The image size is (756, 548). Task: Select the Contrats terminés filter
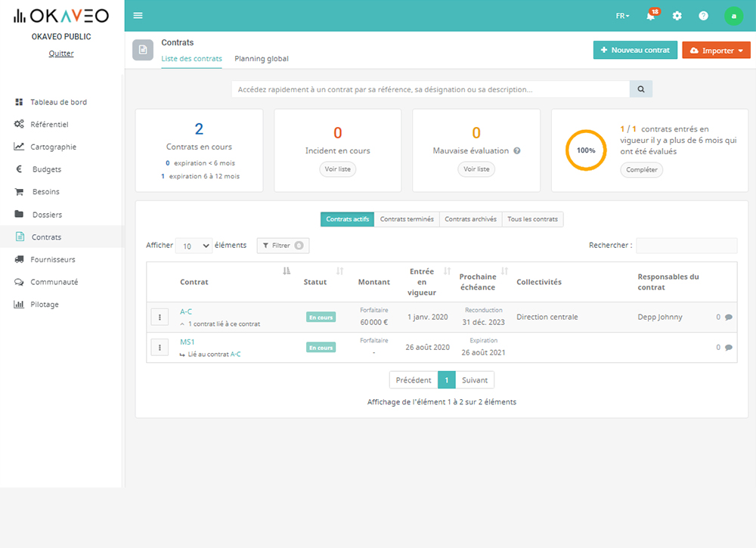coord(407,219)
